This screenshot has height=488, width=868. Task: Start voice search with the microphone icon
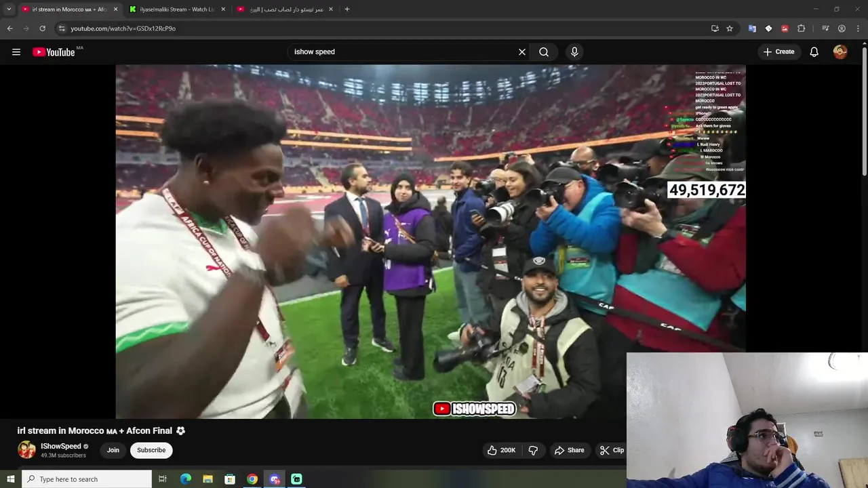574,52
